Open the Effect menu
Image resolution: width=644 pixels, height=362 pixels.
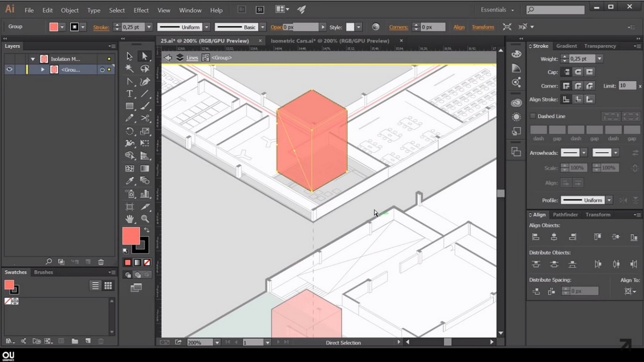141,10
